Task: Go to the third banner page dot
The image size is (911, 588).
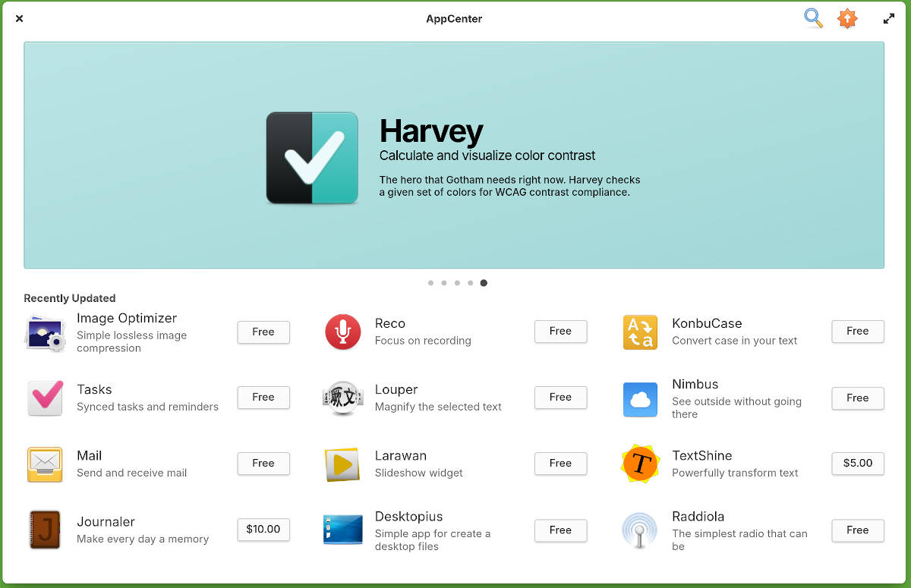Action: [x=457, y=283]
